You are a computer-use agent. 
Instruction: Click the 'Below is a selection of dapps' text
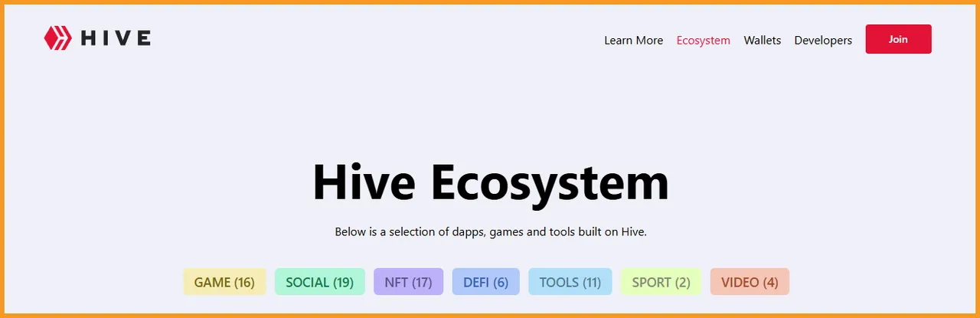491,231
